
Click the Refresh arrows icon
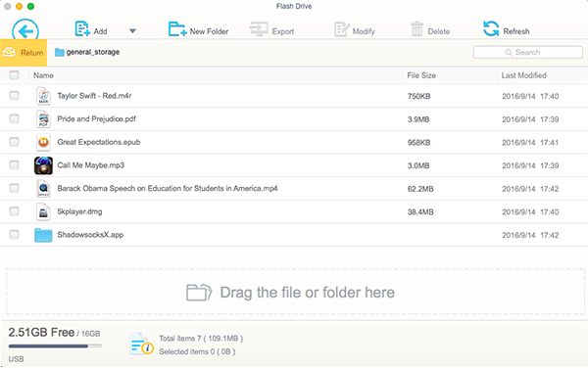(x=491, y=28)
